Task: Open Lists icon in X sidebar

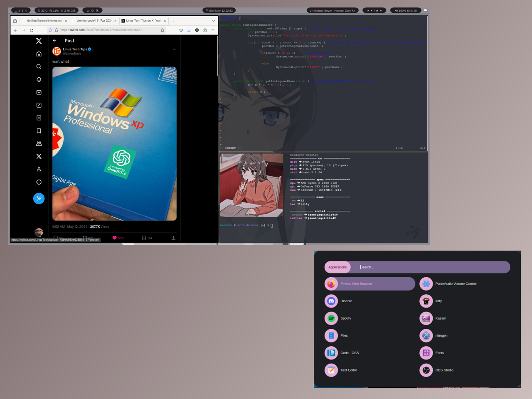Action: point(39,118)
